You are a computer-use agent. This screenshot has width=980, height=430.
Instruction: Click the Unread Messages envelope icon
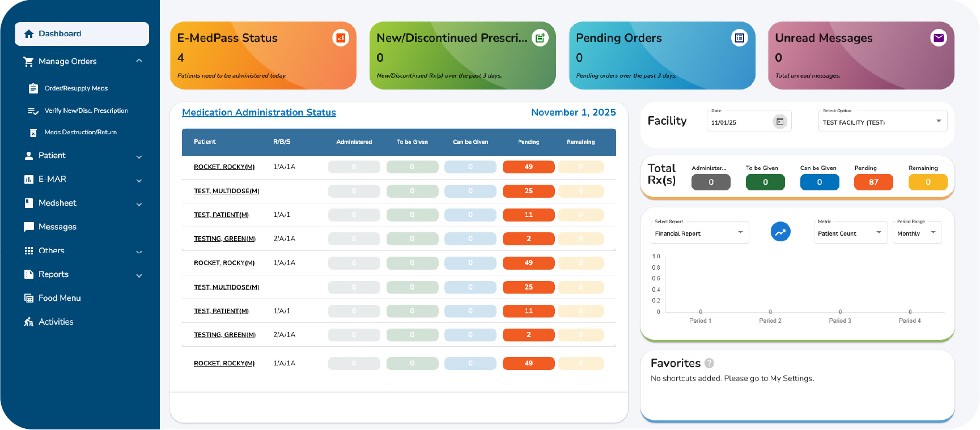[939, 38]
